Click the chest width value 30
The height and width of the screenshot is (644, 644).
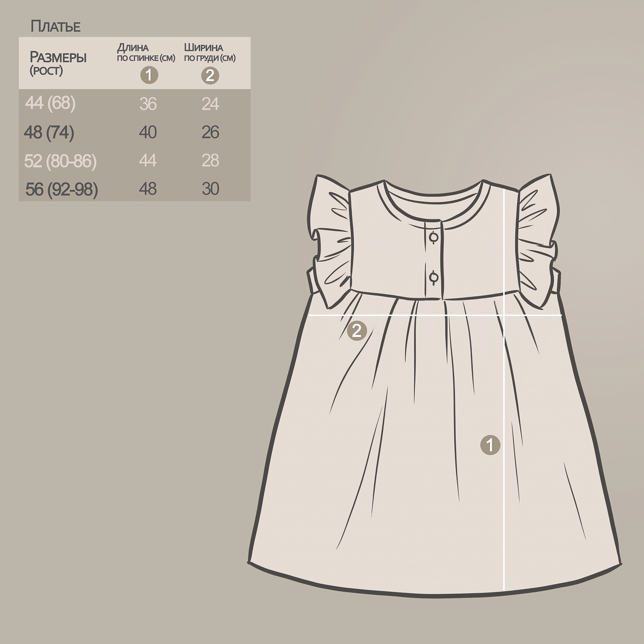210,189
